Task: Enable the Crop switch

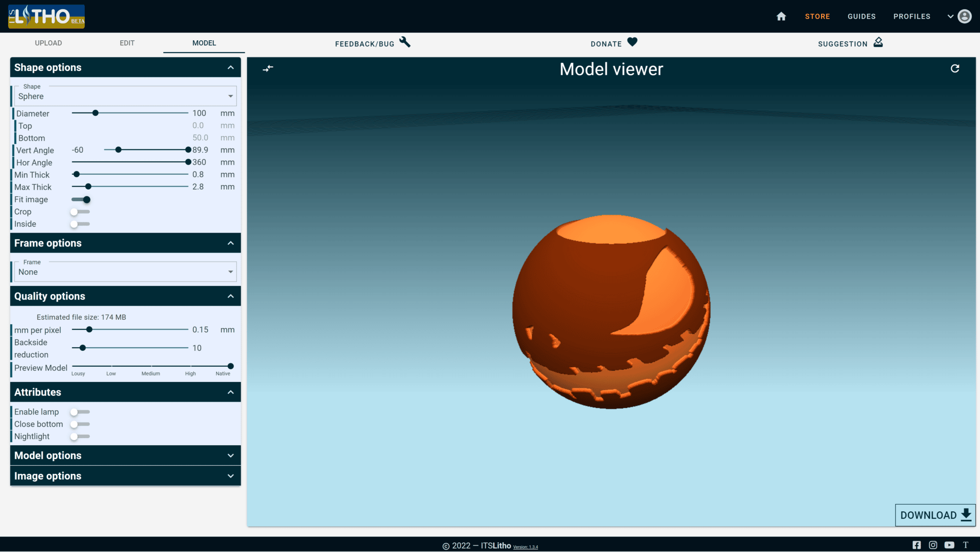Action: tap(80, 212)
